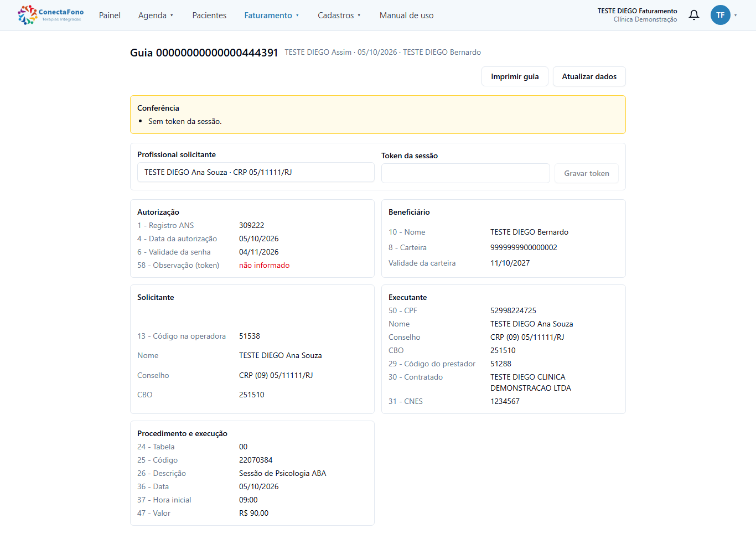Expand the Agenda dropdown menu
Image resolution: width=756 pixels, height=539 pixels.
click(x=156, y=15)
